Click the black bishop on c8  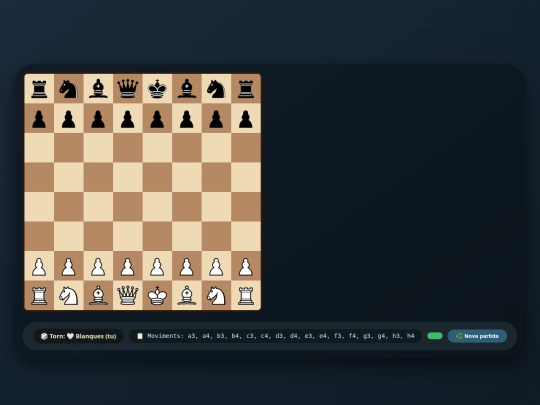click(x=98, y=89)
